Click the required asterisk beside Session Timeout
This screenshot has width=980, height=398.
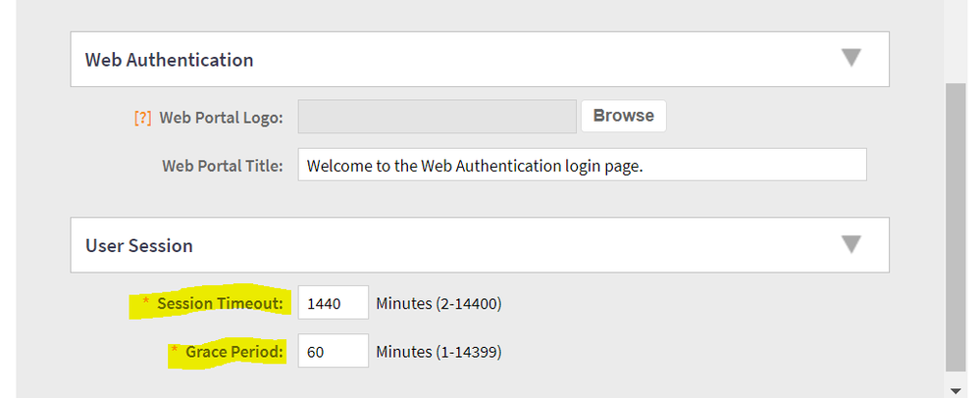[x=146, y=302]
